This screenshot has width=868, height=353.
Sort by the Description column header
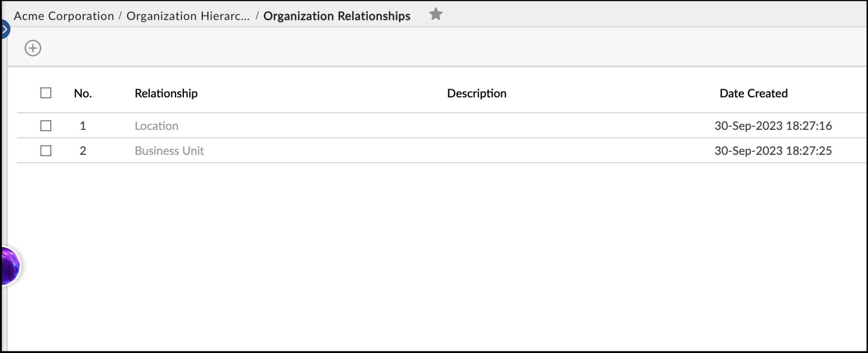(476, 93)
